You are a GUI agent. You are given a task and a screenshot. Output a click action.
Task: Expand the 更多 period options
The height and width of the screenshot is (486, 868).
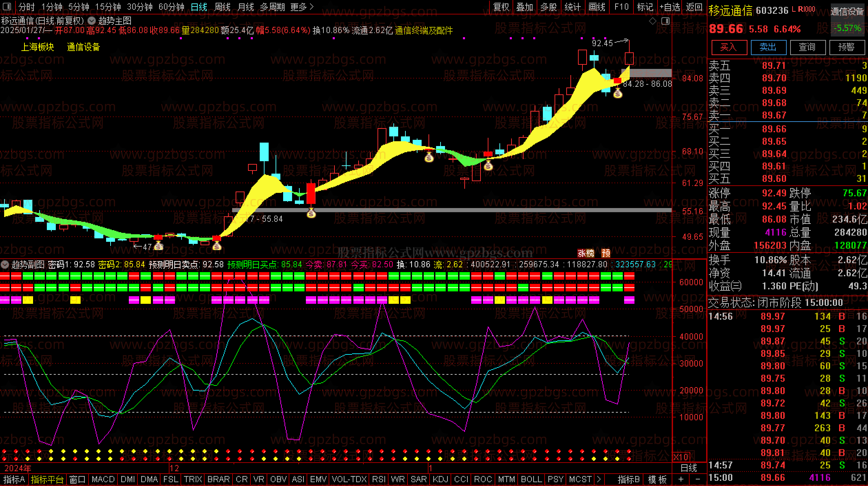coord(302,7)
